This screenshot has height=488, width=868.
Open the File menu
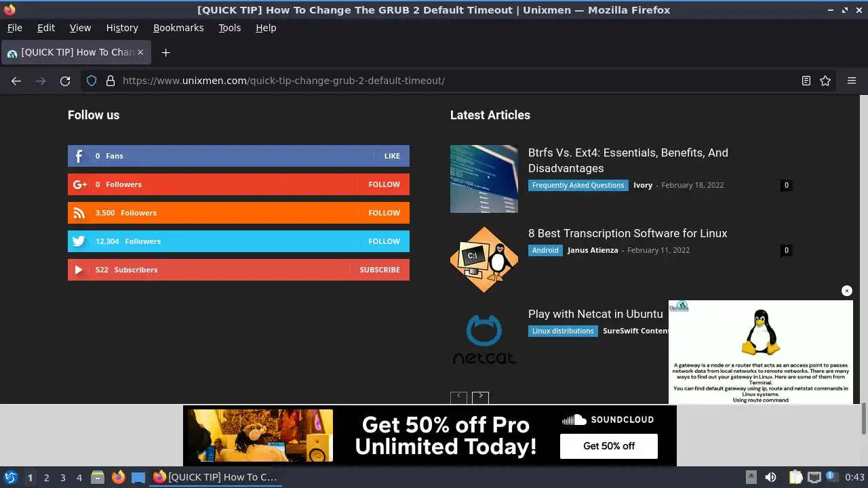[x=15, y=28]
